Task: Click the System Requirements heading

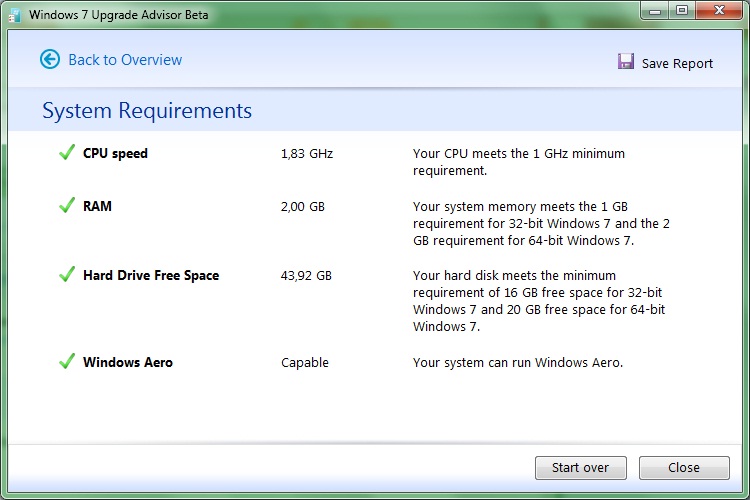Action: pos(147,111)
